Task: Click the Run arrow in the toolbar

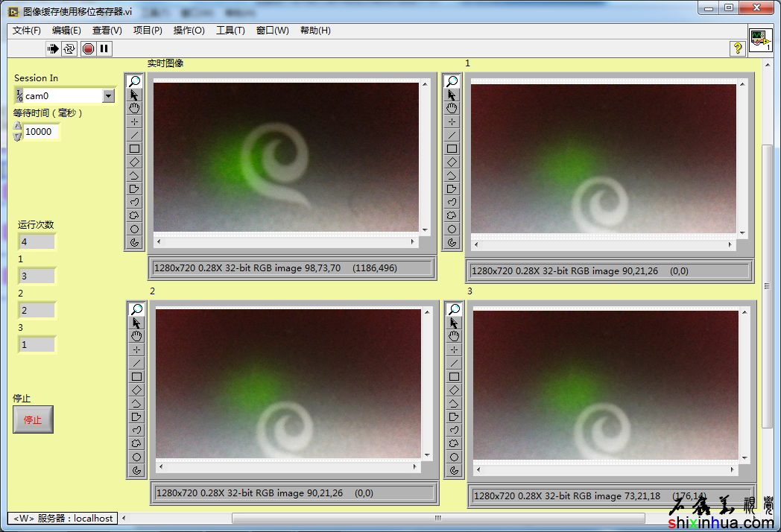Action: point(53,48)
